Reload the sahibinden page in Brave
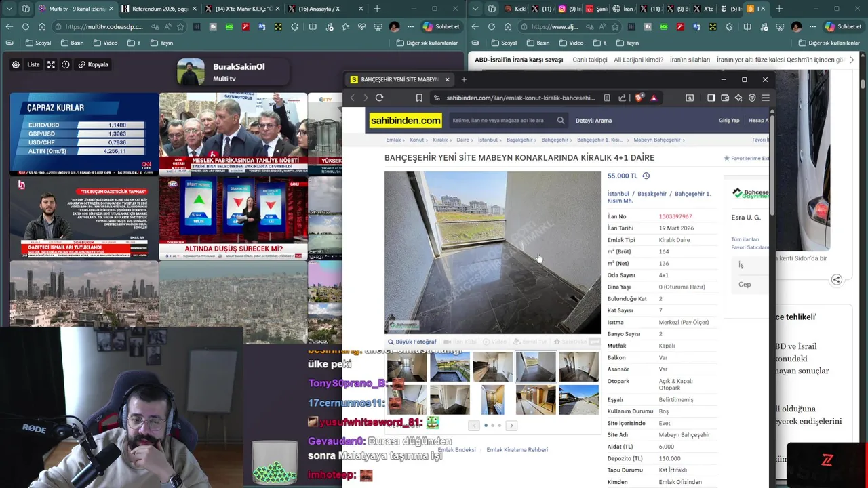Screen dimensions: 868x488 point(379,98)
